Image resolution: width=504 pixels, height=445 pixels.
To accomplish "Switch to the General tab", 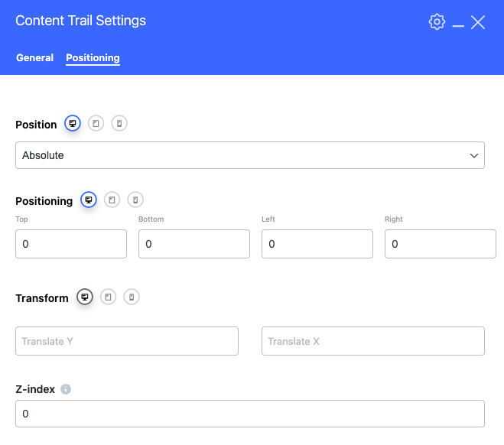I will click(34, 58).
